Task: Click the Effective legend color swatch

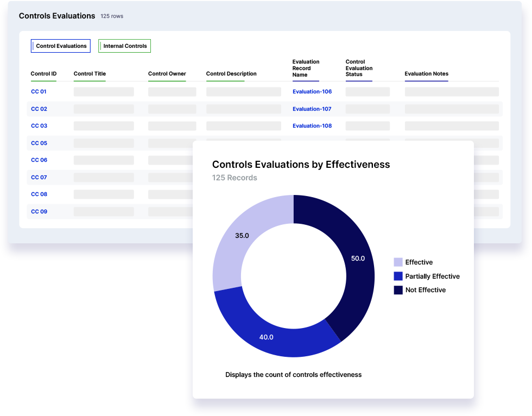Action: point(398,262)
